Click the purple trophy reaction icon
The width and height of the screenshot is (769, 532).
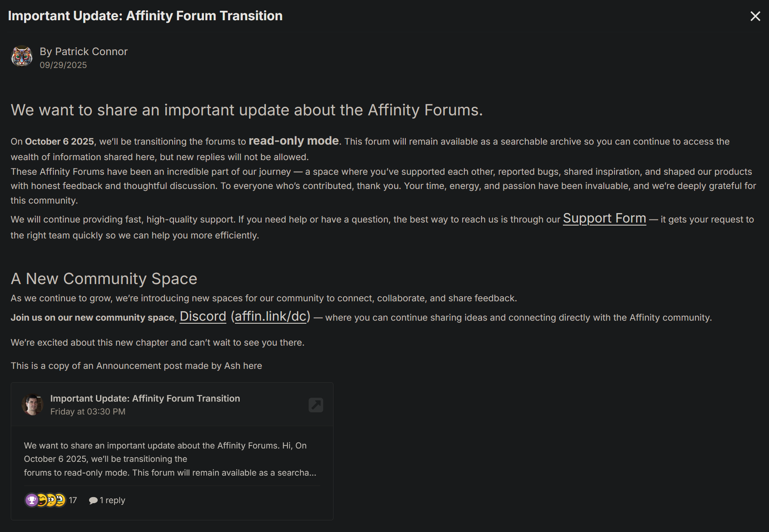tap(31, 500)
